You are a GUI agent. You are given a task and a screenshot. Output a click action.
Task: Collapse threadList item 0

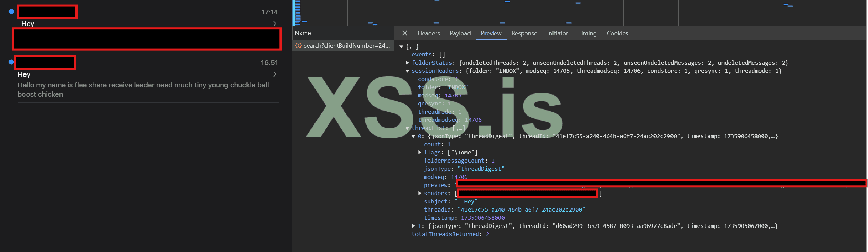pyautogui.click(x=413, y=136)
